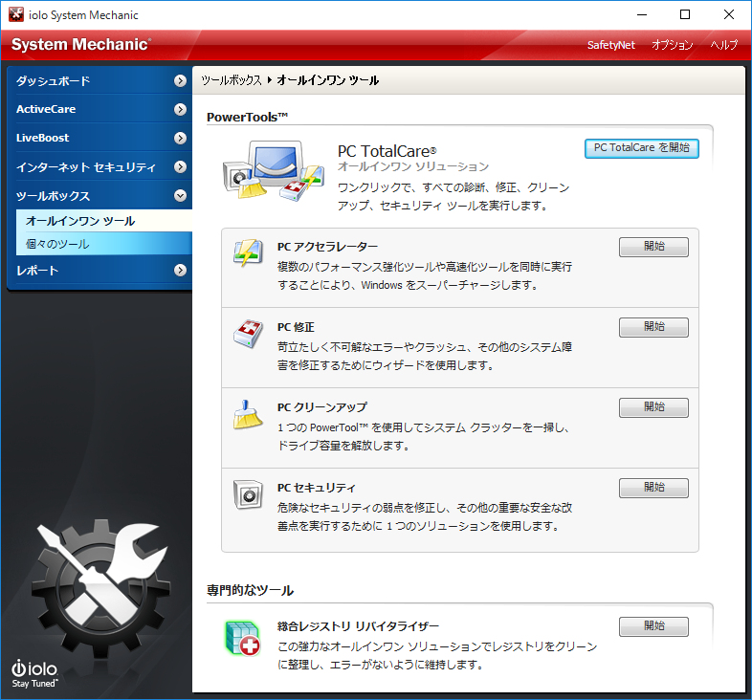Click the PC セキュリティ heading
Image resolution: width=752 pixels, height=700 pixels.
pyautogui.click(x=316, y=488)
